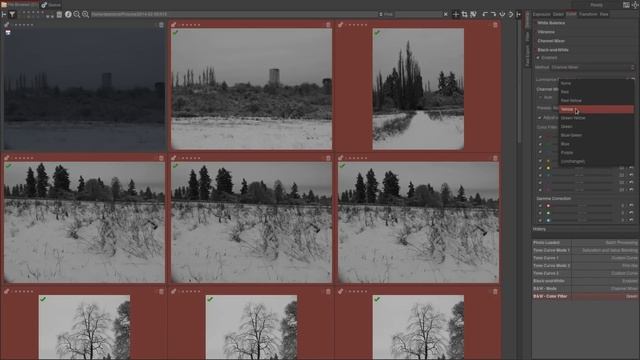Trash icon on top middle tower thumbnail
The height and width of the screenshot is (360, 640).
pos(328,25)
